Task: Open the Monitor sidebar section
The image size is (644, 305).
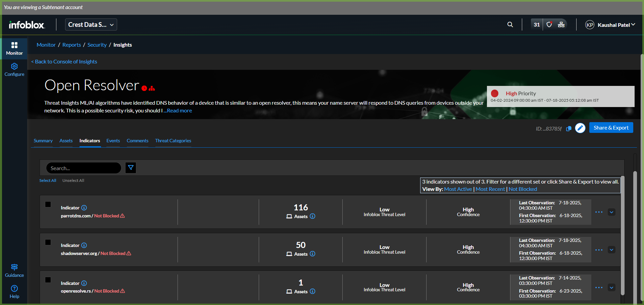Action: (14, 49)
